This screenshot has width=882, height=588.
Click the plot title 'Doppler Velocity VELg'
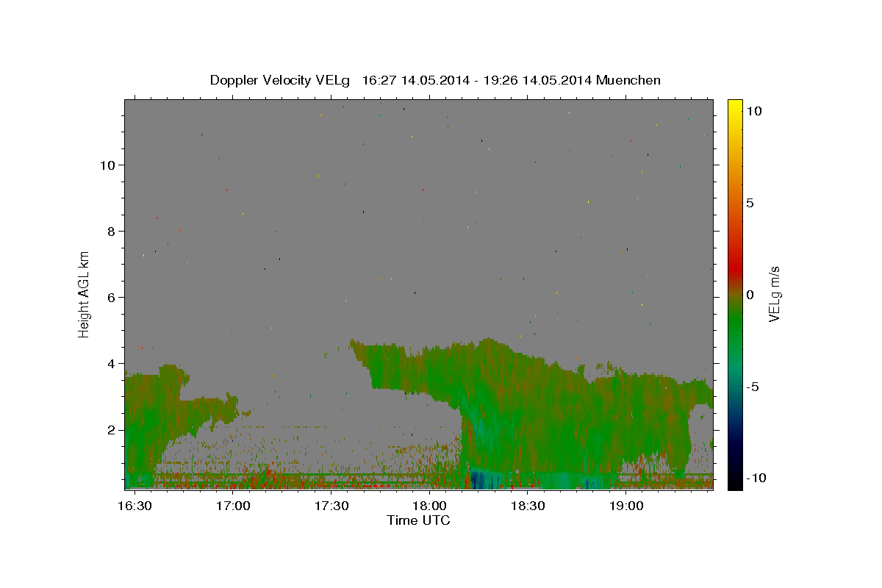(280, 80)
